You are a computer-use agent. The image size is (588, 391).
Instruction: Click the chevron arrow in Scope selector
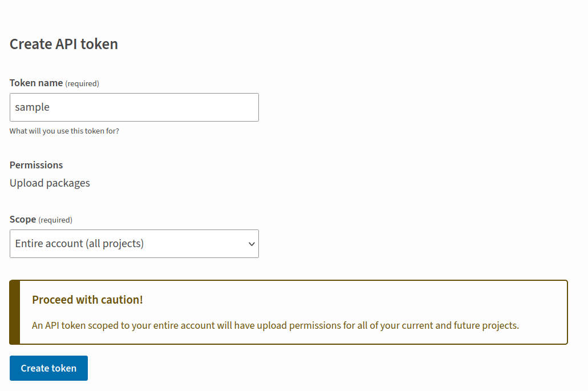(252, 244)
